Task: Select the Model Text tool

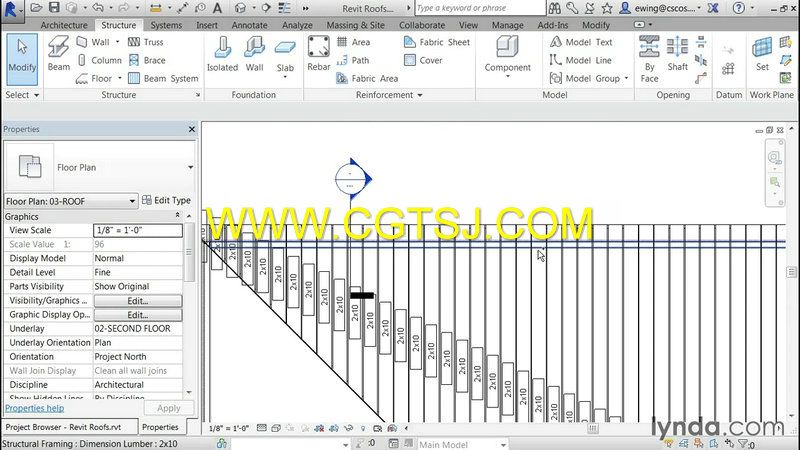Action: coord(581,42)
